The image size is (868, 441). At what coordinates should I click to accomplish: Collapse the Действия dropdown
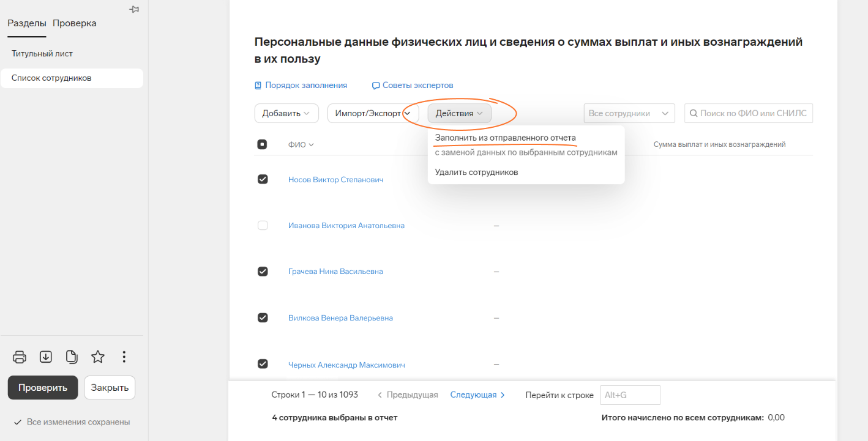point(459,113)
